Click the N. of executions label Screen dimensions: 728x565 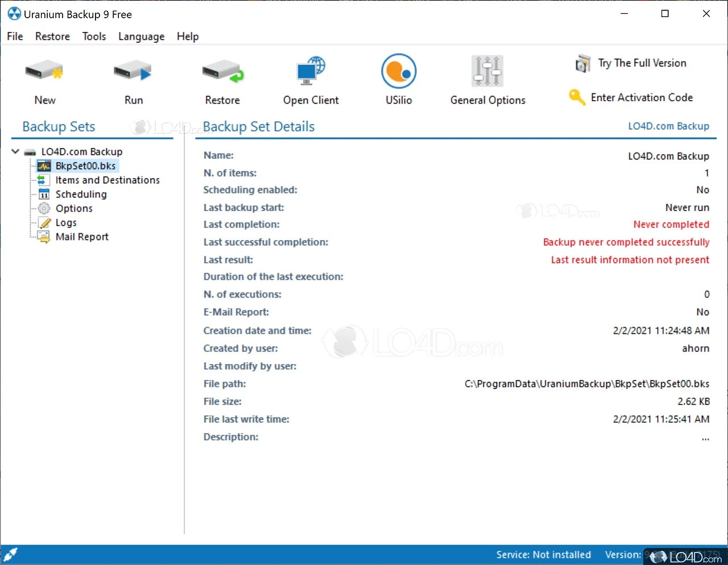(242, 295)
